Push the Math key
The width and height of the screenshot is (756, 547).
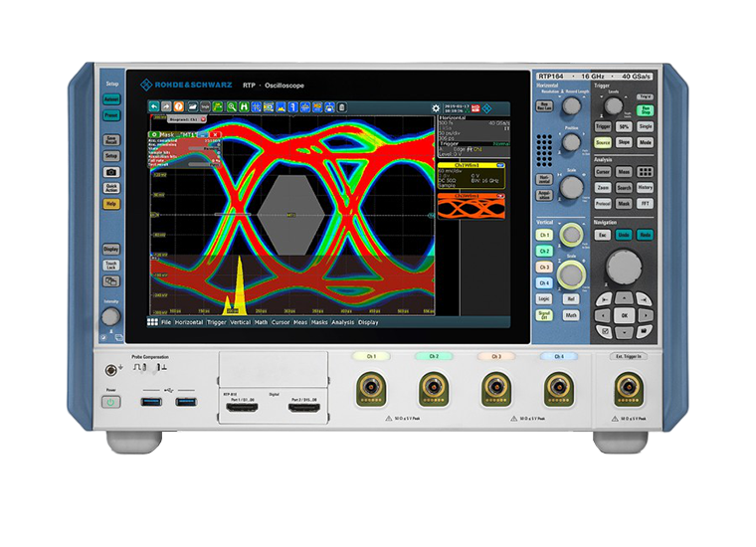coord(571,315)
